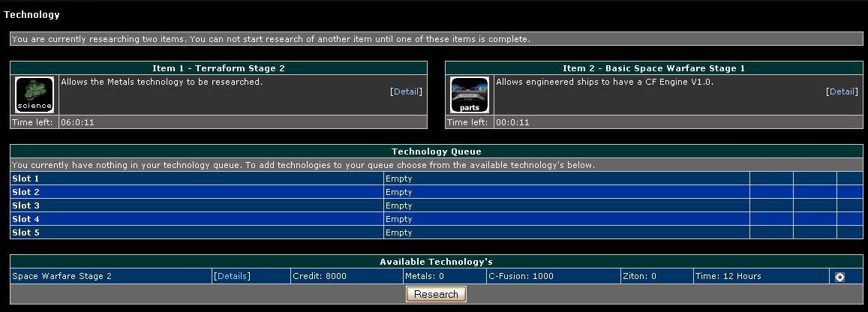
Task: Click the science icon for Terraform Stage 2
Action: click(x=35, y=95)
